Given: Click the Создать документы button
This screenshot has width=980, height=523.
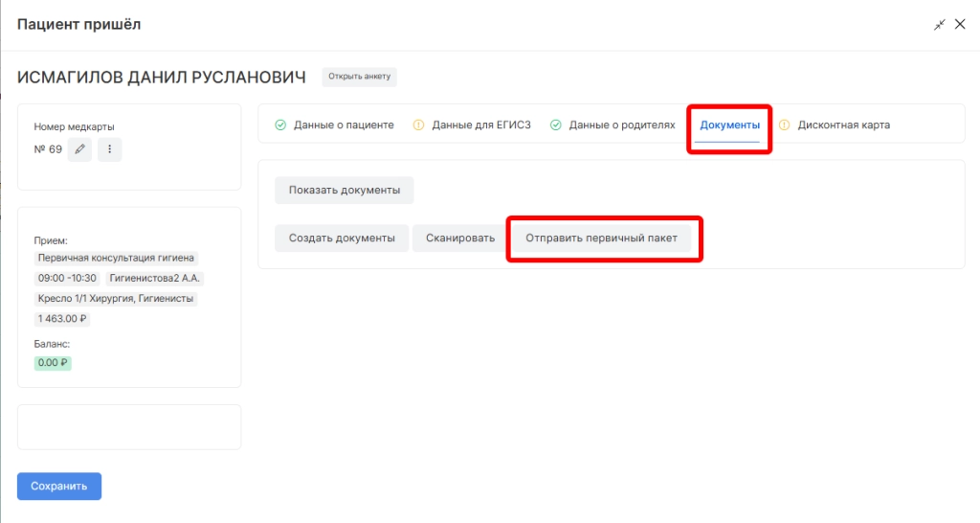Looking at the screenshot, I should [342, 238].
